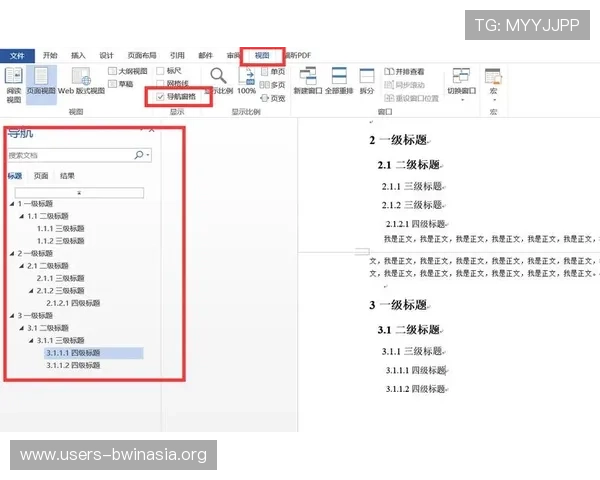This screenshot has height=480, width=600.
Task: Open search options dropdown arrow beside magnifier
Action: click(x=148, y=155)
